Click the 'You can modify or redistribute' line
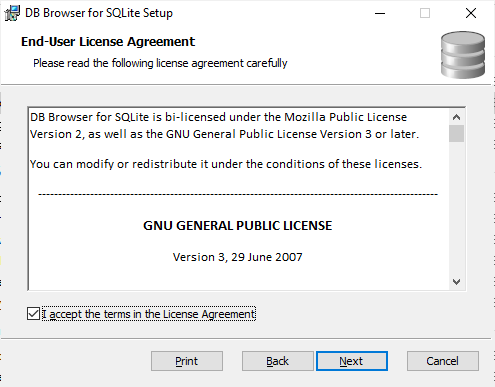 pos(226,164)
